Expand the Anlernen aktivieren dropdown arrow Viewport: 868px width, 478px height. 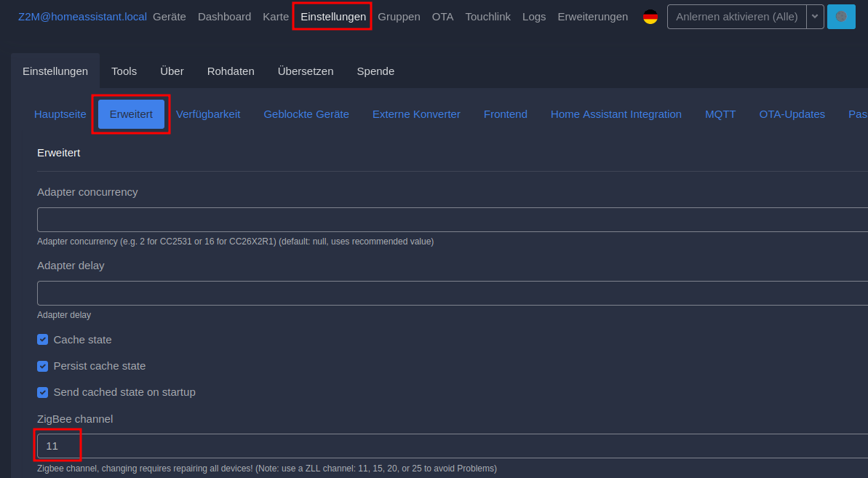point(815,17)
